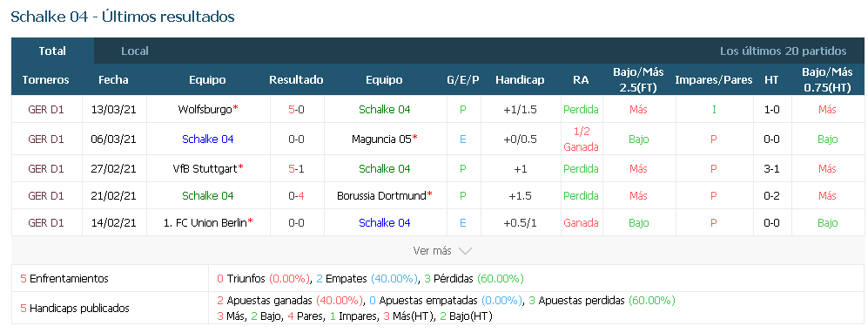Click the 1/2 Ganada RA cell
This screenshot has width=868, height=333.
(581, 139)
